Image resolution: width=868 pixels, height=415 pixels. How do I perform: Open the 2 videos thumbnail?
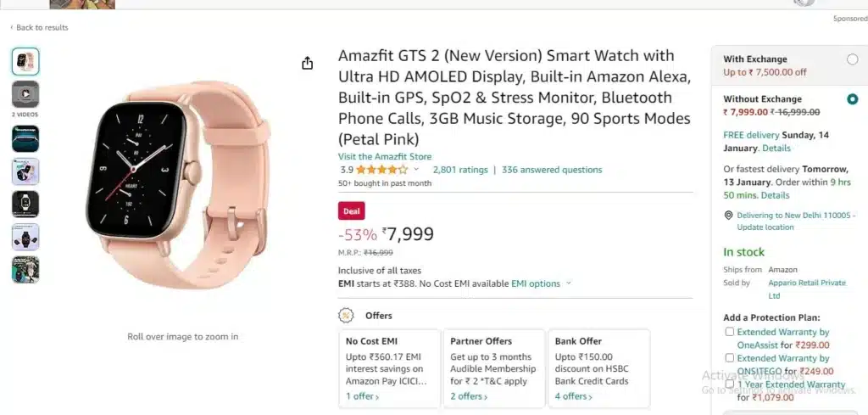click(x=25, y=94)
